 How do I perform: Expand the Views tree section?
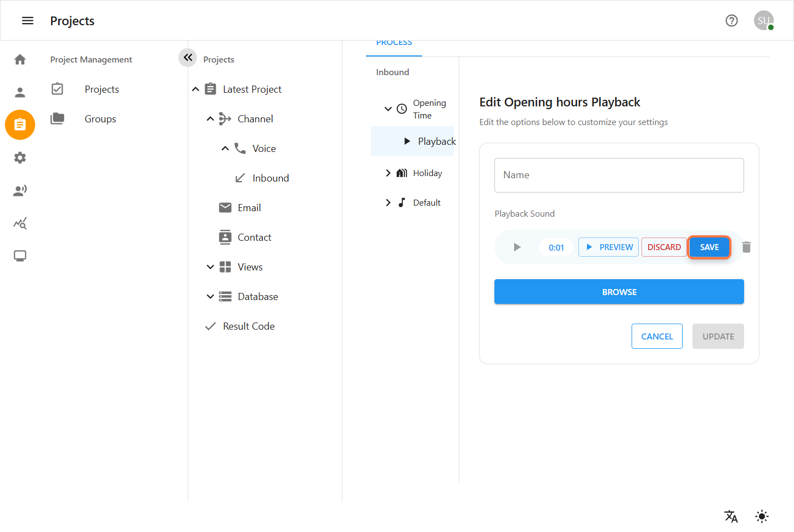click(210, 267)
